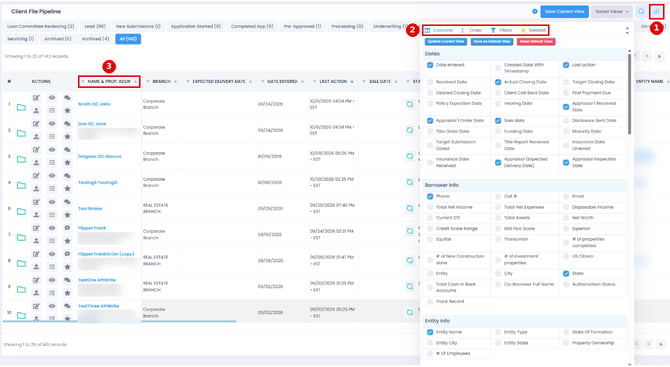Uncheck the Actual Closing Date checkbox
The image size is (670, 367).
[498, 82]
